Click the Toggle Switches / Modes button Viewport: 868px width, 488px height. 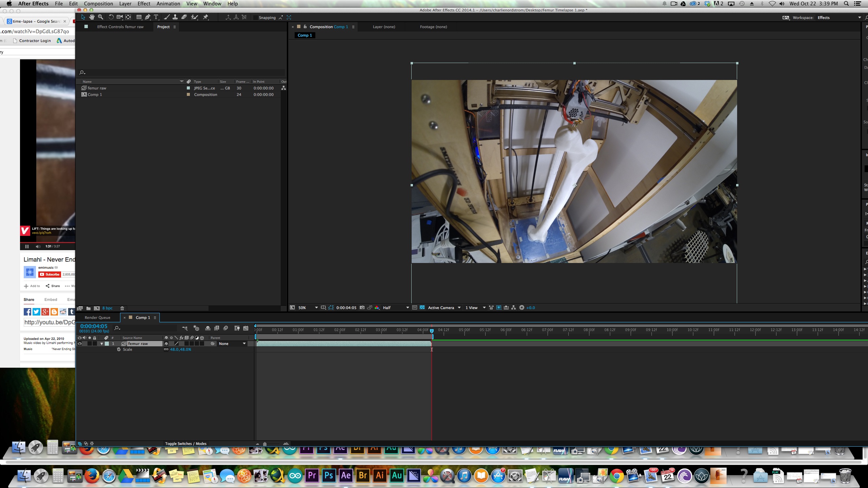(186, 444)
